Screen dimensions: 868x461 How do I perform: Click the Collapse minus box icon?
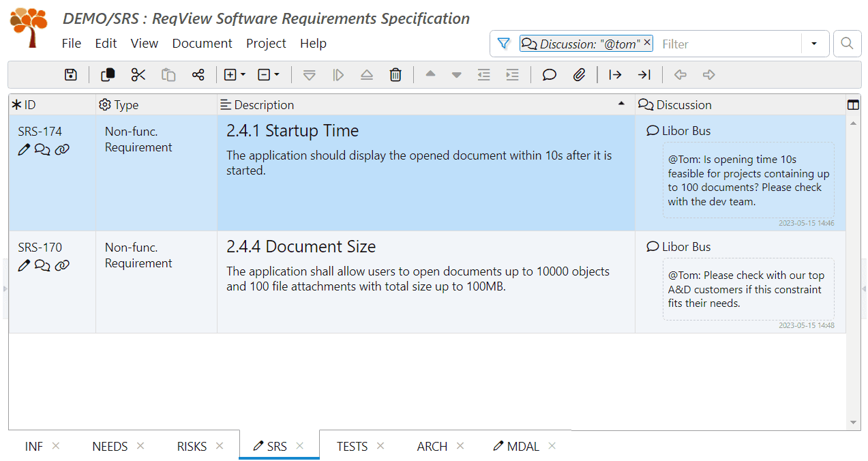(x=265, y=75)
